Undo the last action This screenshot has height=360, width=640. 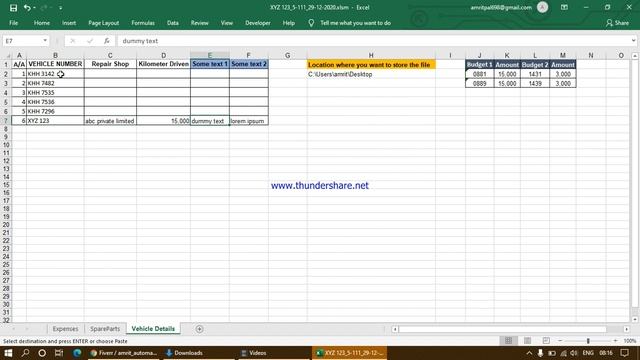(x=27, y=8)
